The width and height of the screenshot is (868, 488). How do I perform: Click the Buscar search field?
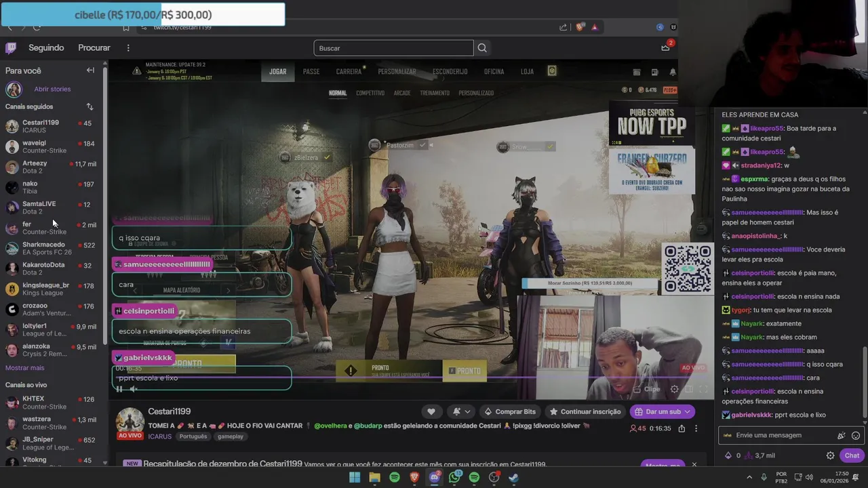click(393, 48)
